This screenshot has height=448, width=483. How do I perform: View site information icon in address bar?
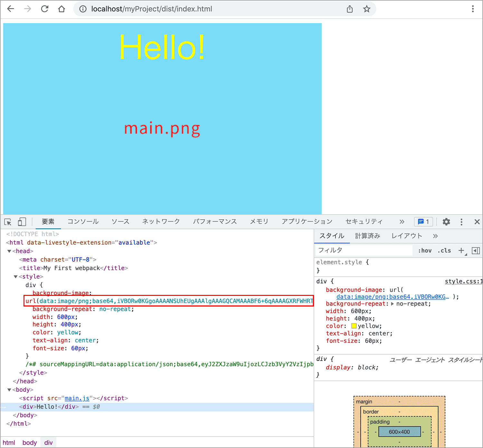(83, 9)
